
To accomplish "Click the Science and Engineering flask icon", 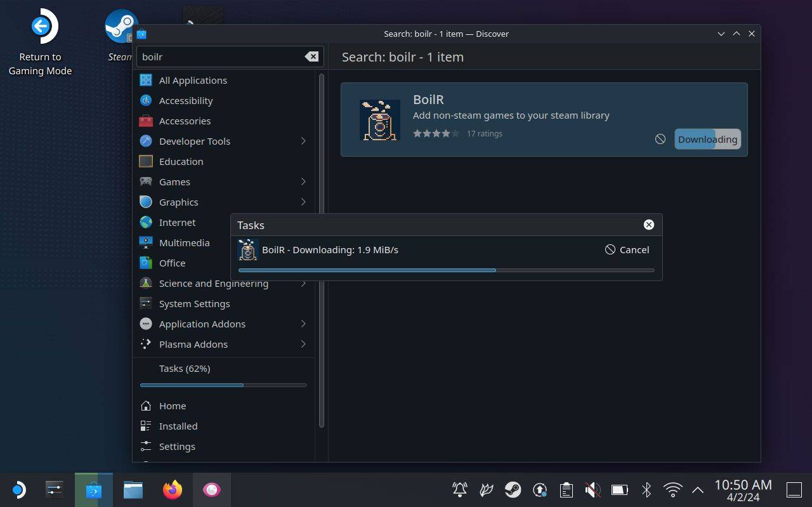I will point(146,283).
